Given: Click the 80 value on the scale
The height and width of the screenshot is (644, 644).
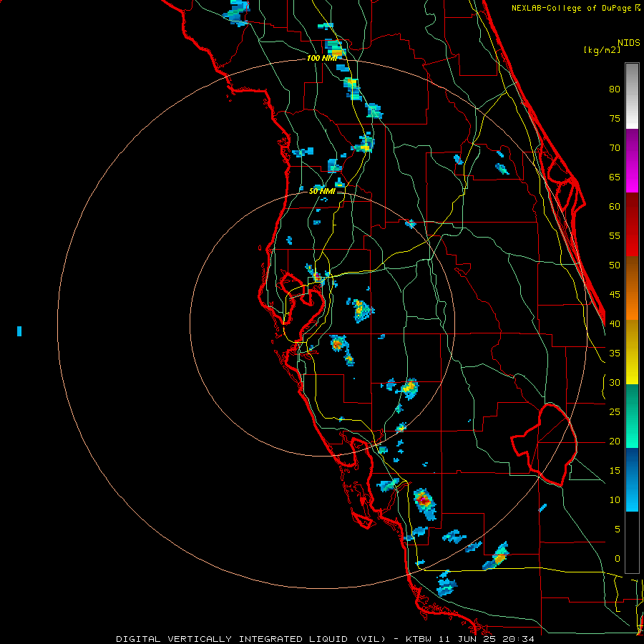Looking at the screenshot, I should tap(615, 89).
